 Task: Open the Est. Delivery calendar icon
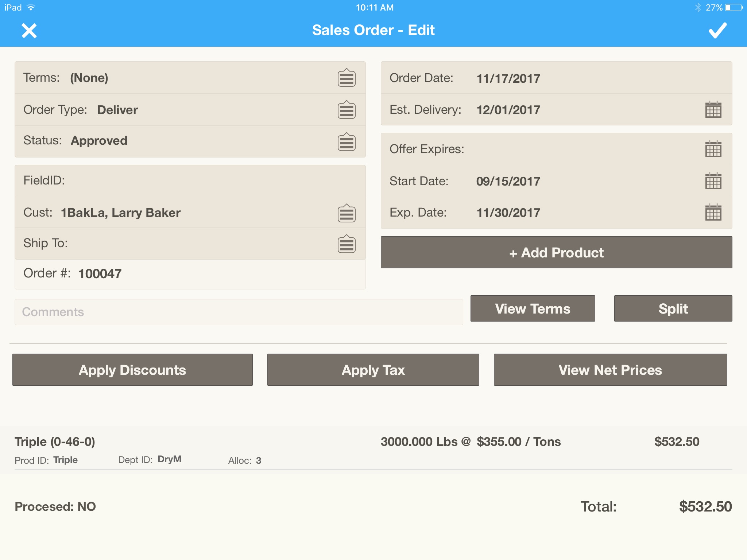pyautogui.click(x=713, y=109)
